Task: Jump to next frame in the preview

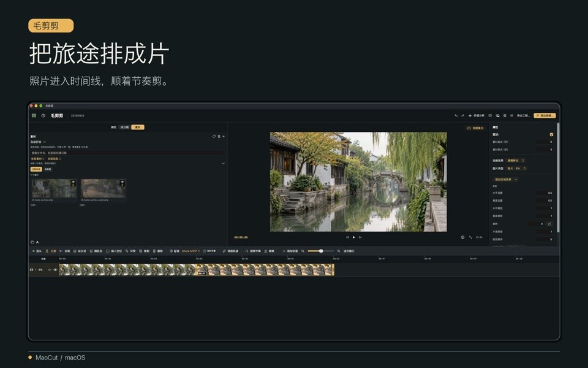Action: [x=360, y=237]
